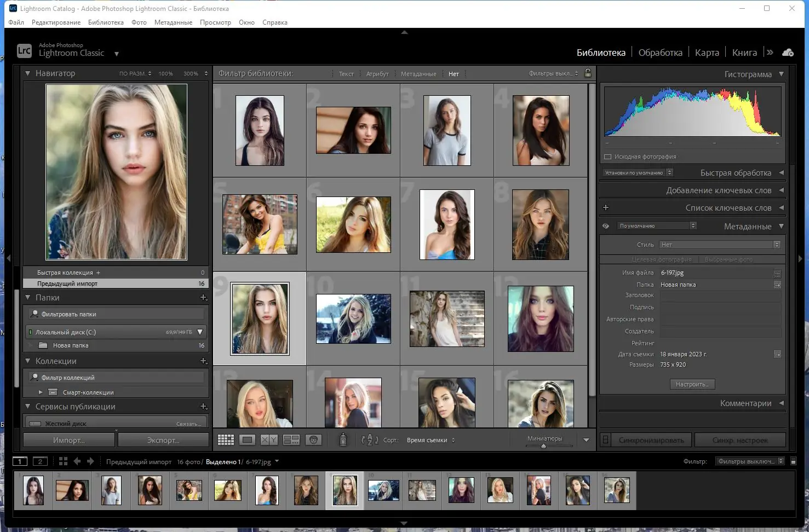Switch to Loupe view in the toolbar
809x532 pixels.
click(x=248, y=440)
